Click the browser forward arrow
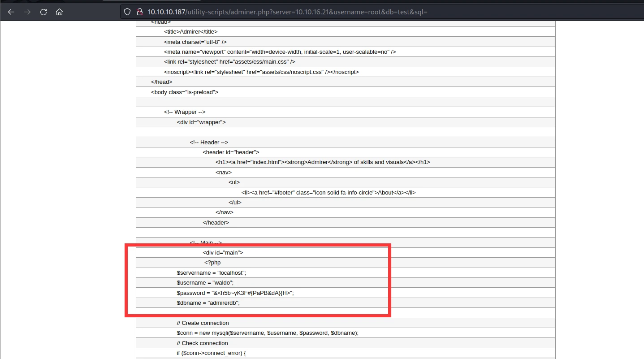The height and width of the screenshot is (359, 644). 27,12
